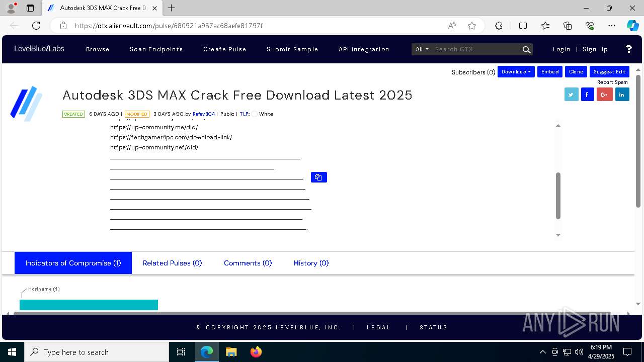Focus the Windows taskbar search box

(x=97, y=352)
